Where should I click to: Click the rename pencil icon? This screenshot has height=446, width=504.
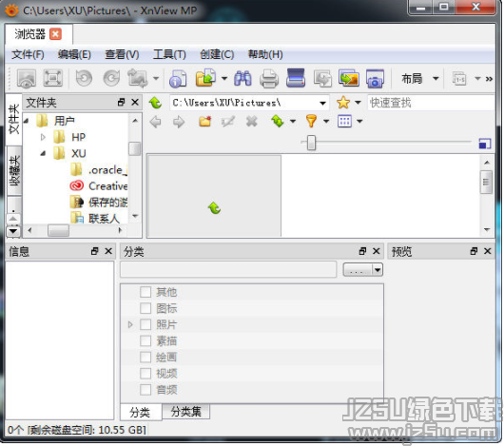[x=228, y=122]
